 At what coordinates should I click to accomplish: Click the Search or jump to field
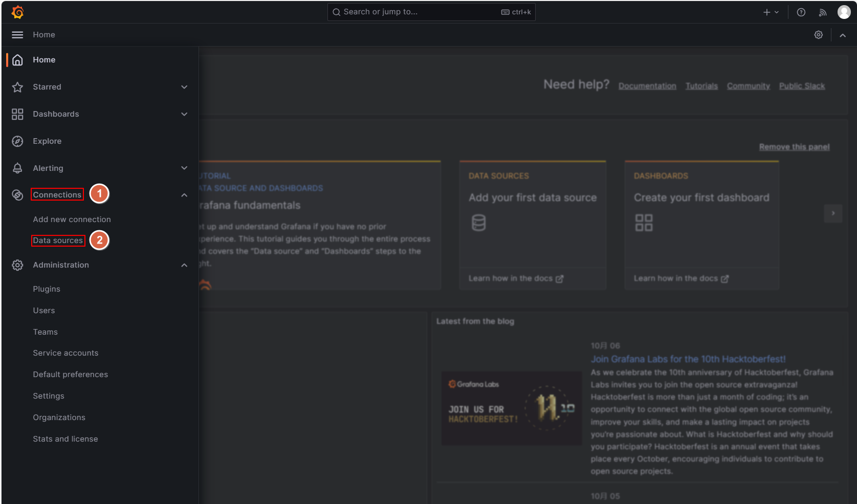pyautogui.click(x=431, y=12)
